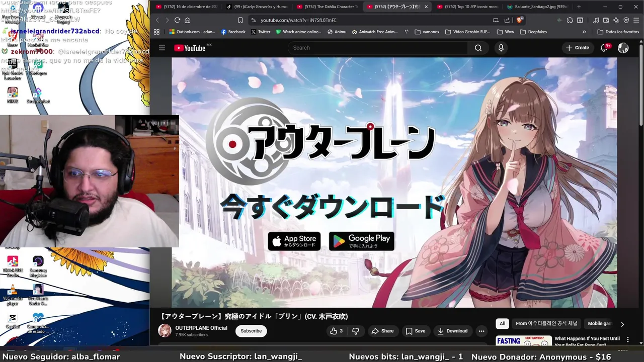Open a new browser tab
Viewport: 644px width, 362px height.
(579, 7)
